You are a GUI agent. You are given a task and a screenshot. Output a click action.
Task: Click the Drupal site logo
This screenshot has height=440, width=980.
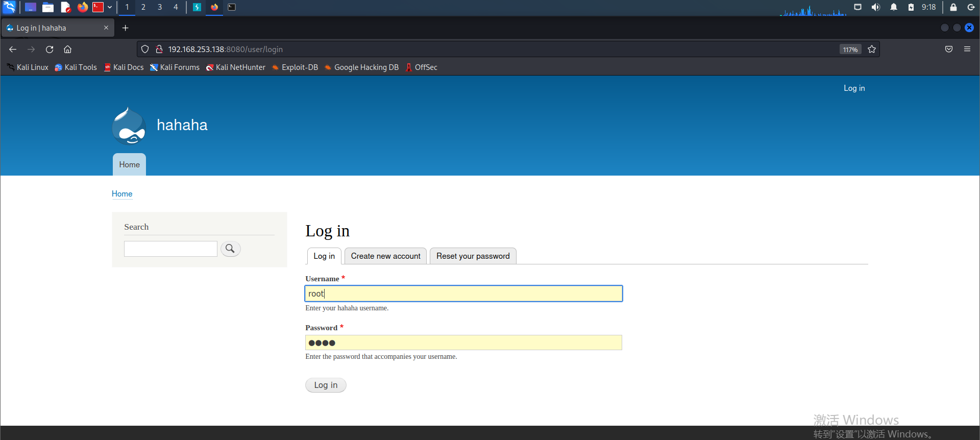pyautogui.click(x=129, y=126)
